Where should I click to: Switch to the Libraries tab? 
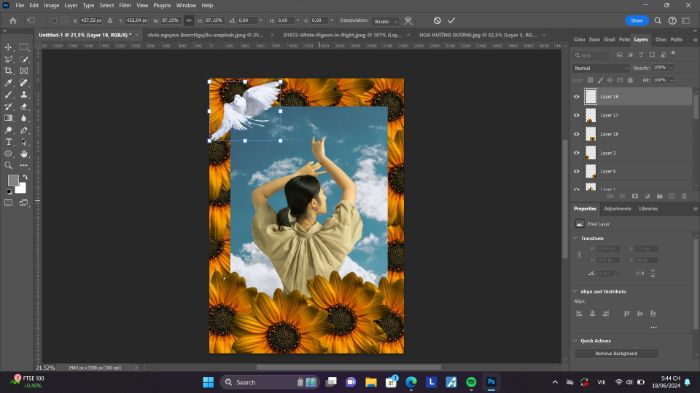648,209
